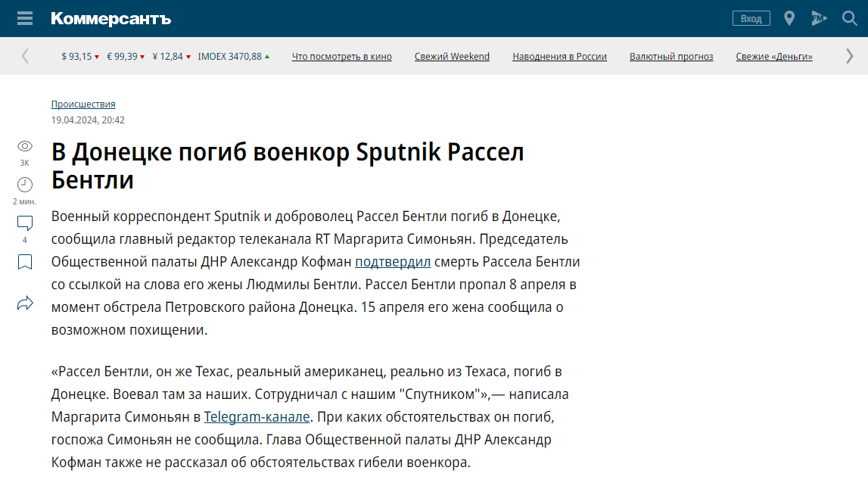Open the Свежие «Деньги» link
Image resolution: width=868 pixels, height=486 pixels.
tap(774, 57)
